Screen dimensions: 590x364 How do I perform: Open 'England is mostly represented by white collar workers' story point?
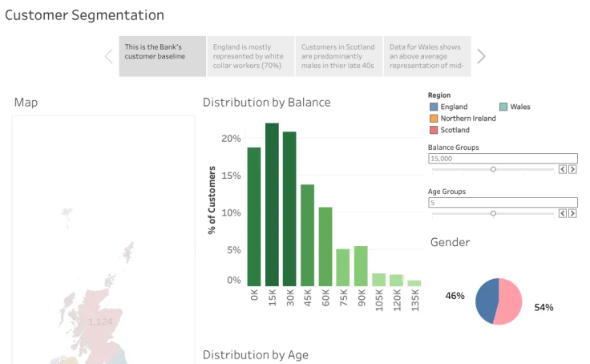pyautogui.click(x=251, y=56)
